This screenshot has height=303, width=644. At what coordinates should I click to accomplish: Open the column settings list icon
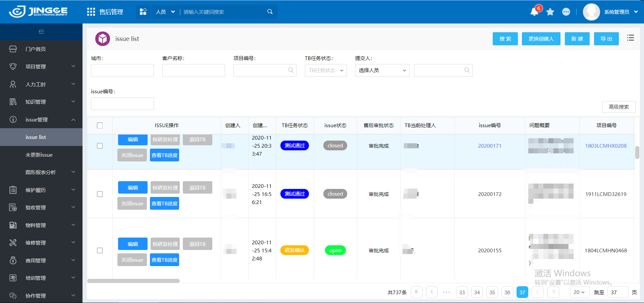(631, 38)
